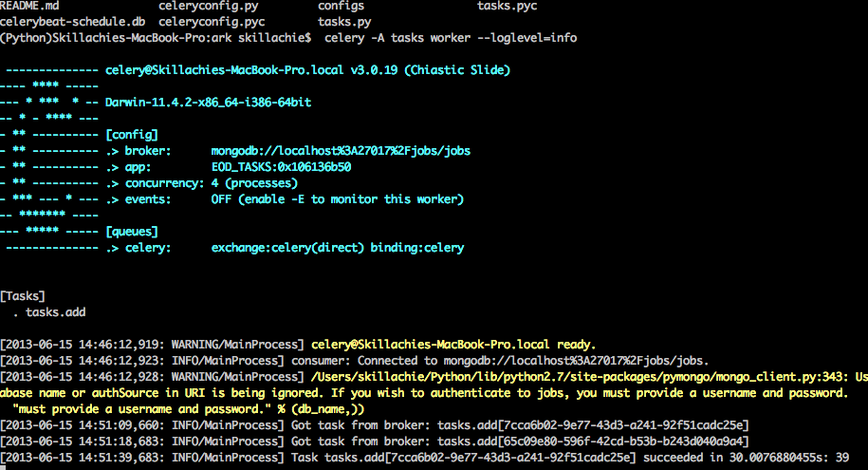Select exchange:celery(direct) binding:celery text
Screen dimensions: 868x470
pyautogui.click(x=337, y=248)
